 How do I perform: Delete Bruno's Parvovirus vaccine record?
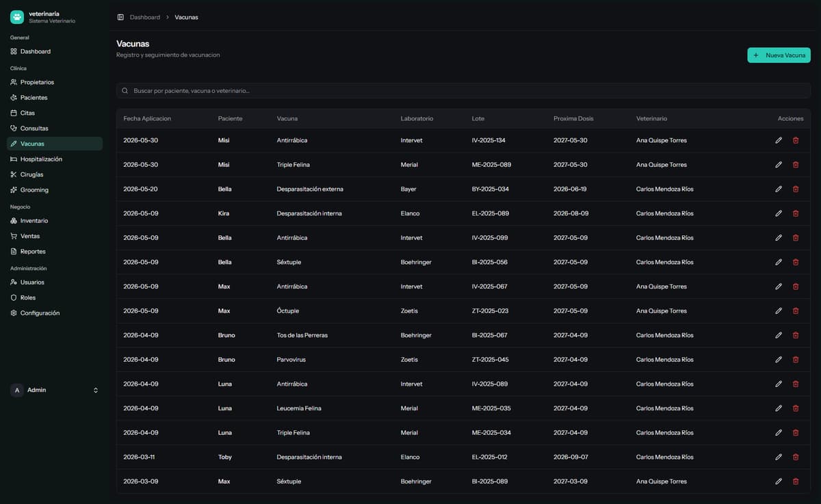click(795, 360)
